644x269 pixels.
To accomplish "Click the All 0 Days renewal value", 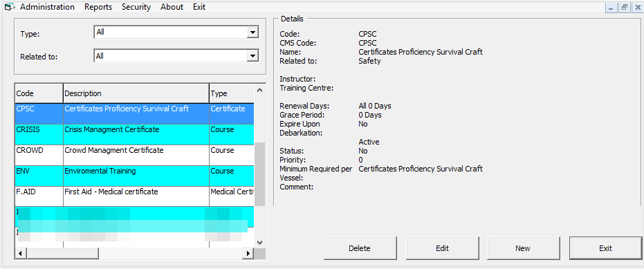I will 375,106.
